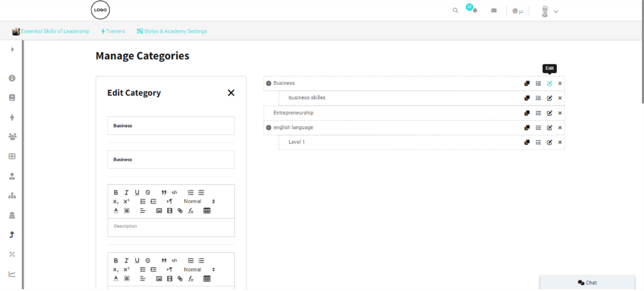Open the users group icon in sidebar
644x291 pixels.
coord(12,137)
